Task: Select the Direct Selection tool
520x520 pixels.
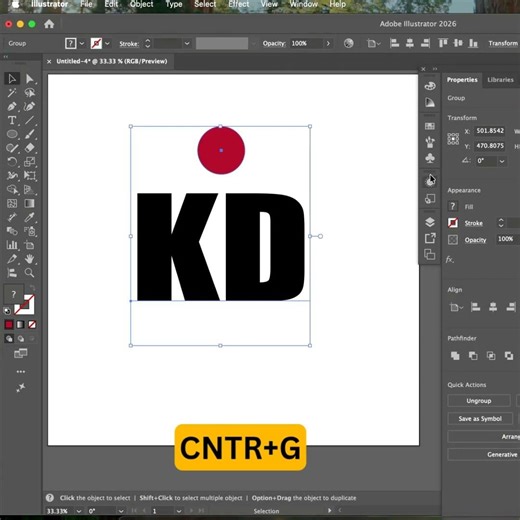Action: click(x=29, y=79)
